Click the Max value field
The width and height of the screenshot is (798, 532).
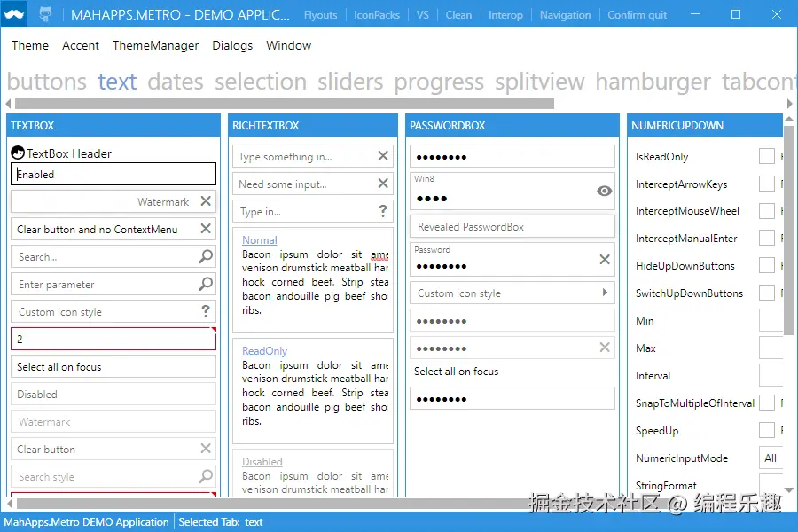pyautogui.click(x=771, y=348)
